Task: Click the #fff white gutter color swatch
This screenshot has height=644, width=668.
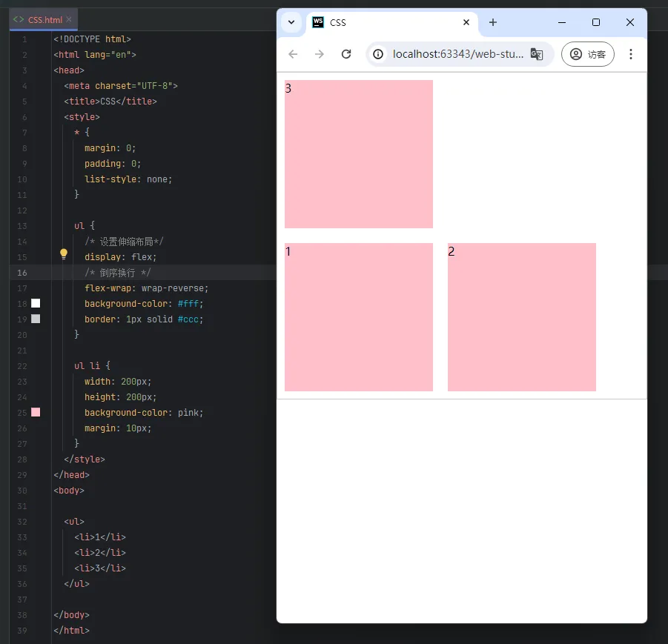Action: click(36, 303)
